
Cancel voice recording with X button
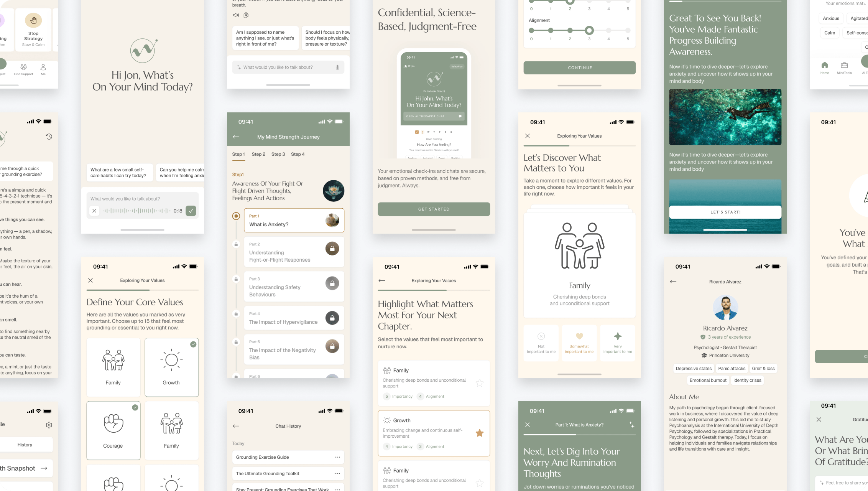tap(94, 211)
